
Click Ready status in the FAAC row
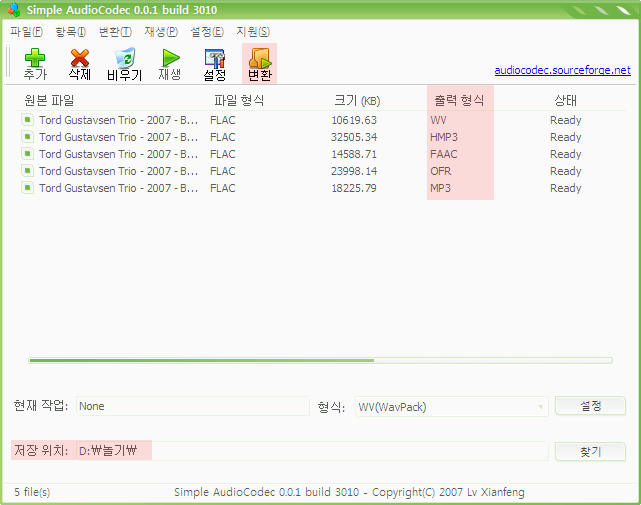click(566, 154)
